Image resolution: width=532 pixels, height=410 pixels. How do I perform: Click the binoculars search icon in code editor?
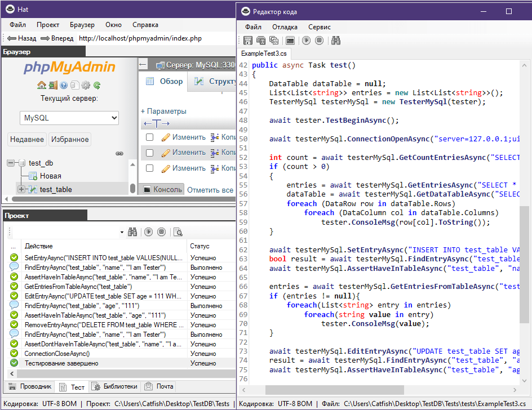click(336, 40)
